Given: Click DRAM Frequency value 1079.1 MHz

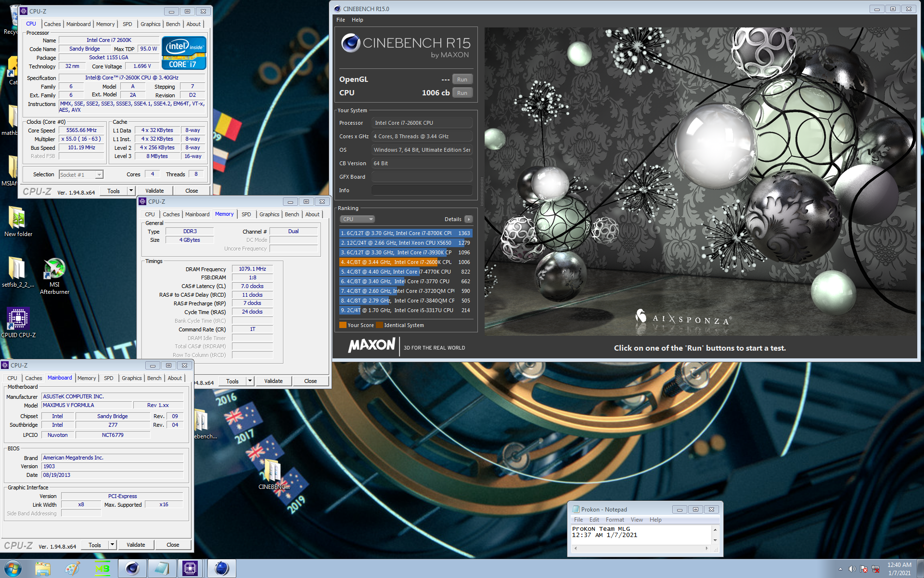Looking at the screenshot, I should [x=252, y=269].
